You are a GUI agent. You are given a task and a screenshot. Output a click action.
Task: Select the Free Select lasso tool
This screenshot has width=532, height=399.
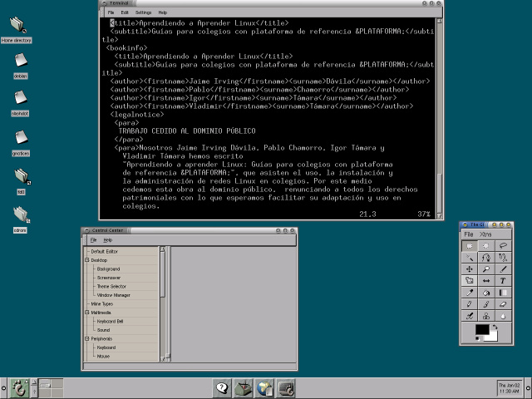click(x=503, y=247)
